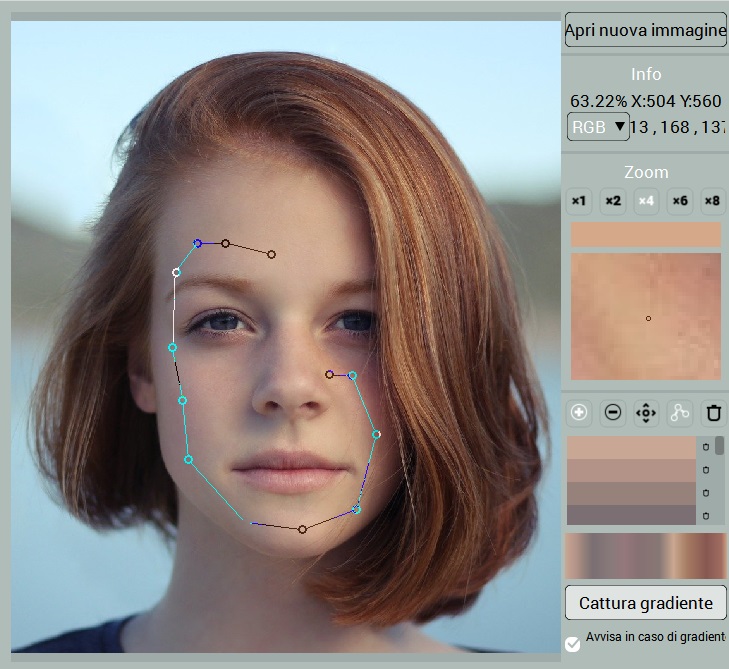Select the dark path node below the chin

302,530
